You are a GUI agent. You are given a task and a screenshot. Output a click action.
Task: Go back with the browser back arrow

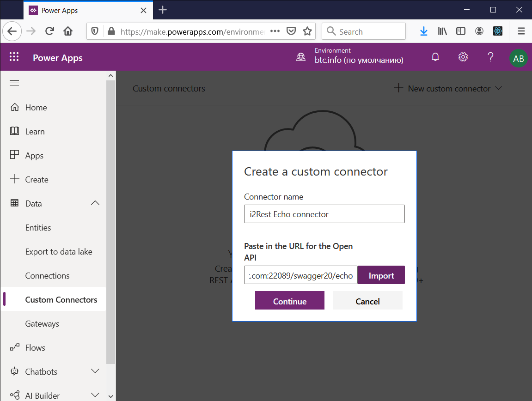12,31
